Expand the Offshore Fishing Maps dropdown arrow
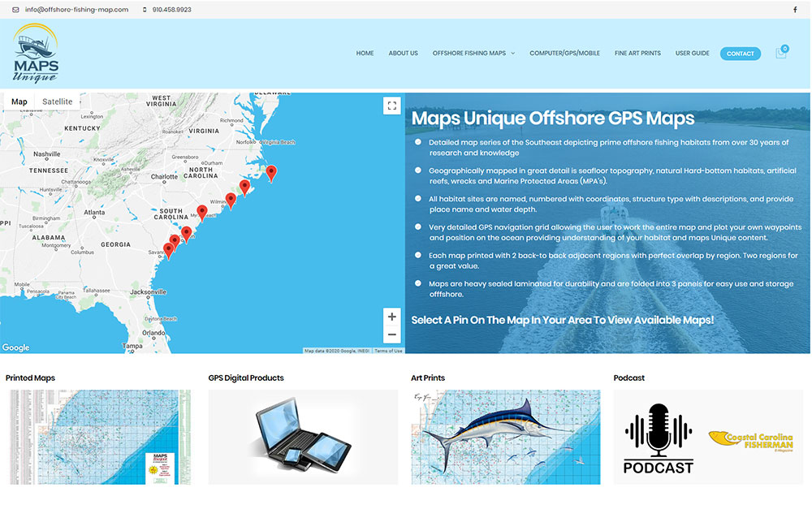Image resolution: width=812 pixels, height=522 pixels. click(x=512, y=54)
